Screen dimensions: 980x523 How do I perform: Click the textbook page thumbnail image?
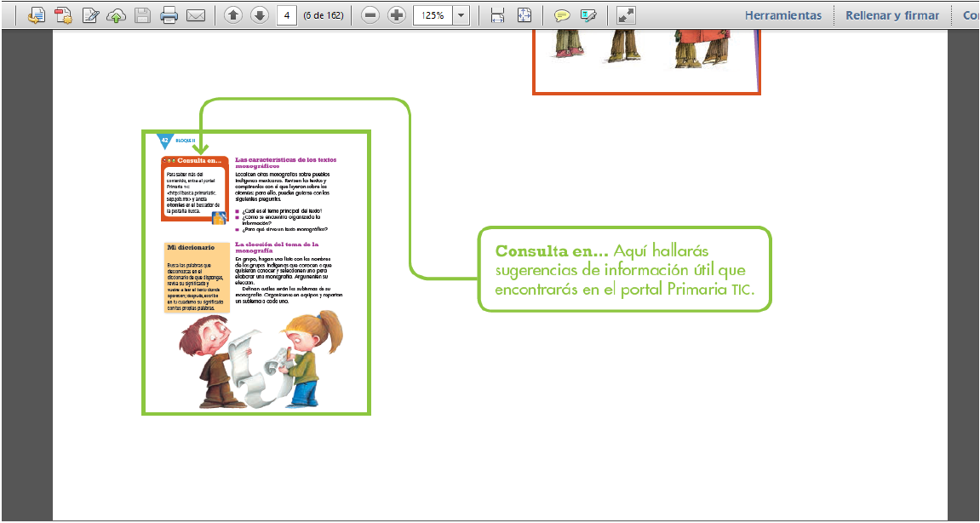coord(256,273)
